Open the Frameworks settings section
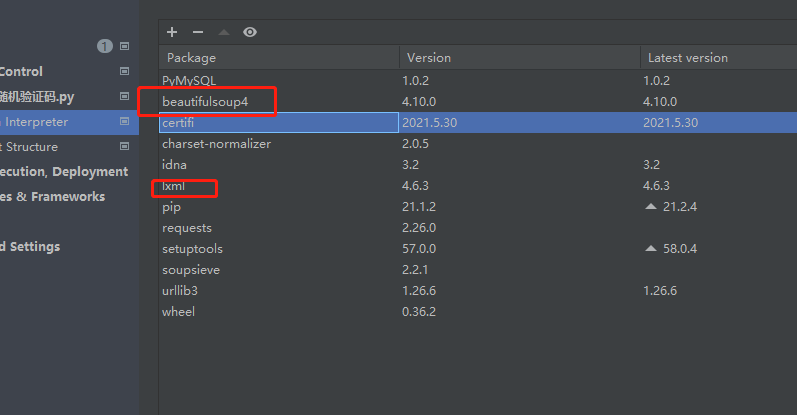 click(x=52, y=197)
